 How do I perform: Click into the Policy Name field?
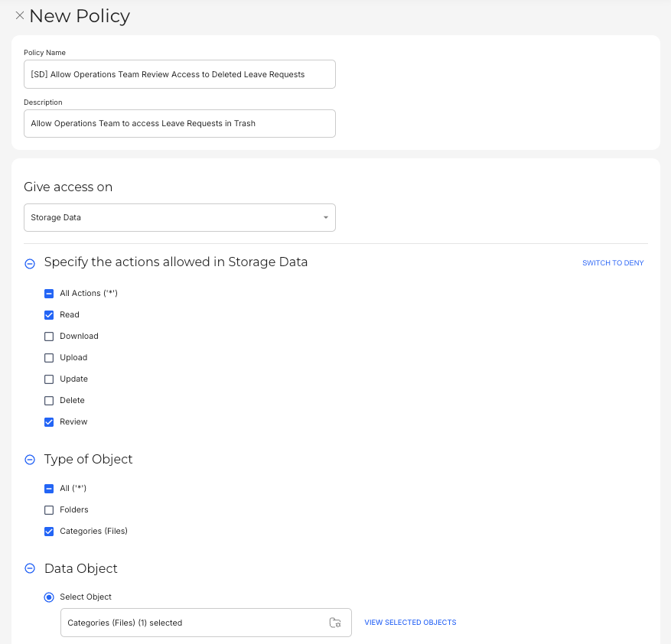tap(180, 74)
